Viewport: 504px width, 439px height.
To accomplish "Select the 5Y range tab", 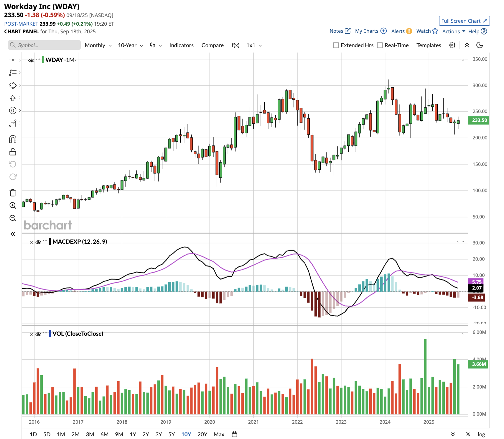I will click(x=172, y=434).
